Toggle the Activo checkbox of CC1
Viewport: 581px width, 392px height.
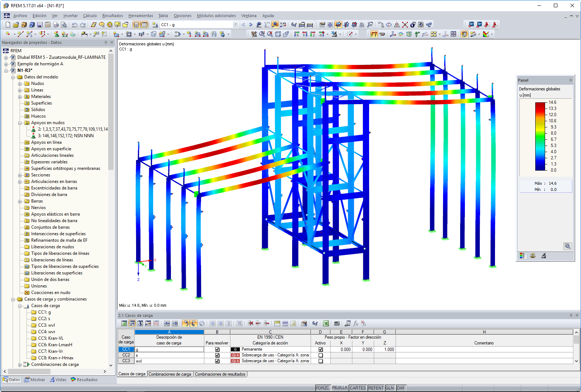click(320, 349)
